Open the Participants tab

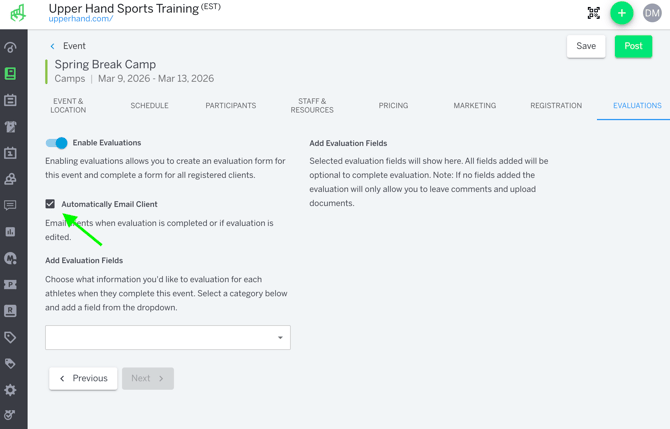tap(230, 105)
